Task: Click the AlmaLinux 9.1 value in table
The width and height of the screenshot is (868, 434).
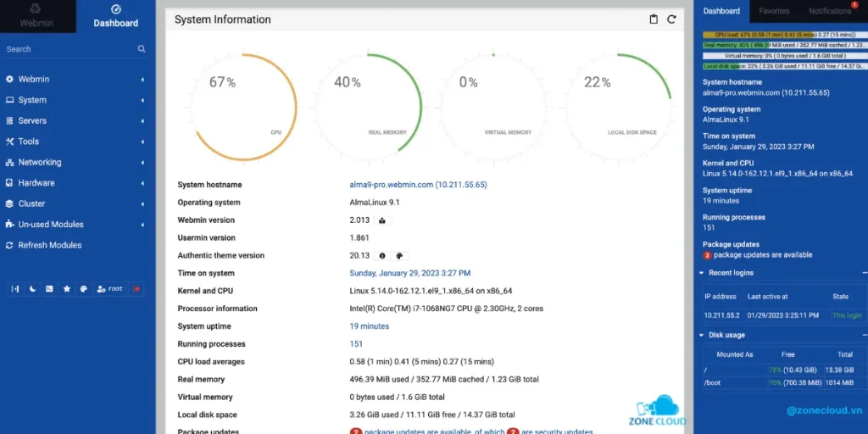Action: tap(375, 203)
